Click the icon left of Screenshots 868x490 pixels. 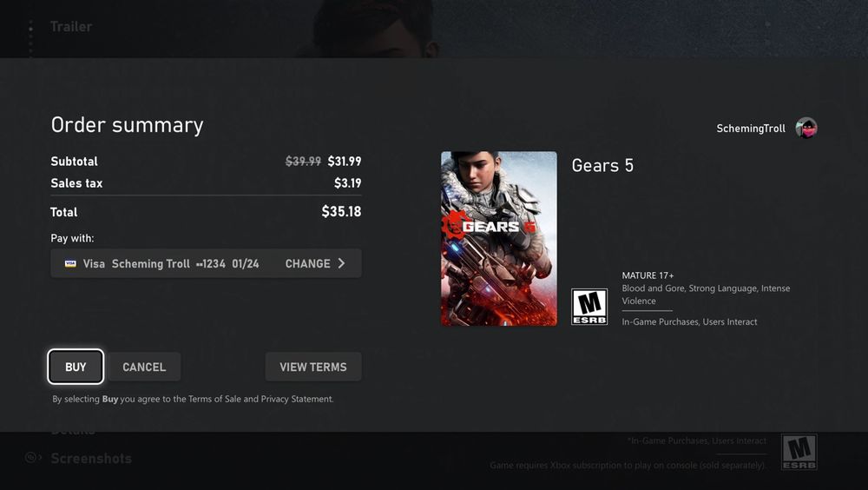(33, 458)
